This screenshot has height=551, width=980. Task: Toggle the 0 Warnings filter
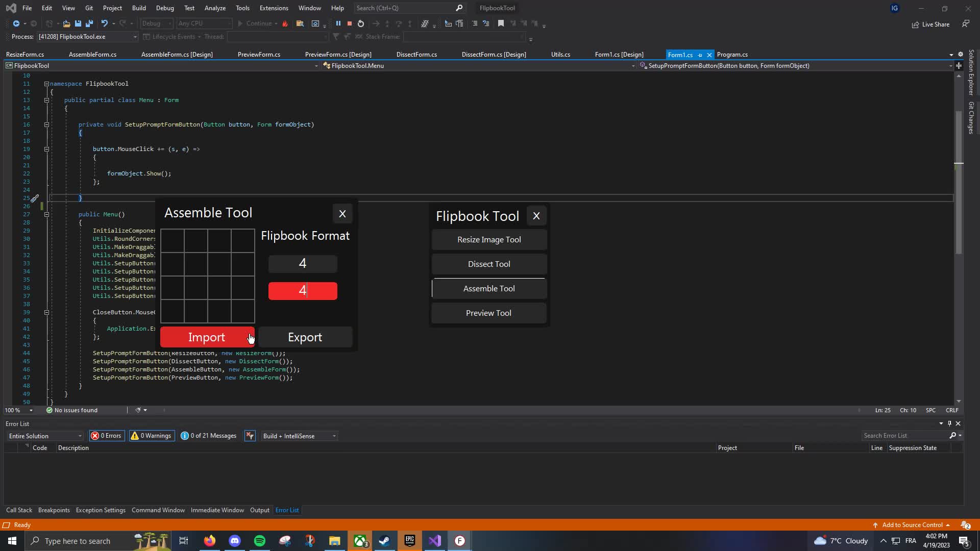click(152, 436)
